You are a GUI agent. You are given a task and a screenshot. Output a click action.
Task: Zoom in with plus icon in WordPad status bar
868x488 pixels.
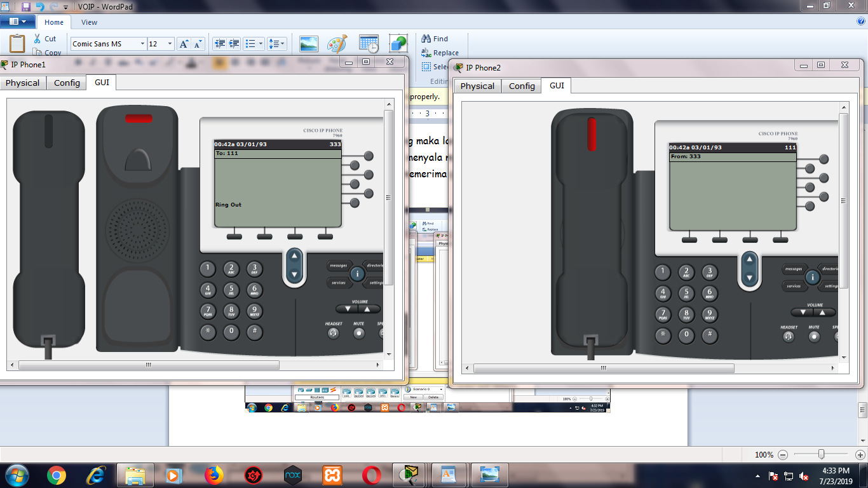click(x=860, y=455)
